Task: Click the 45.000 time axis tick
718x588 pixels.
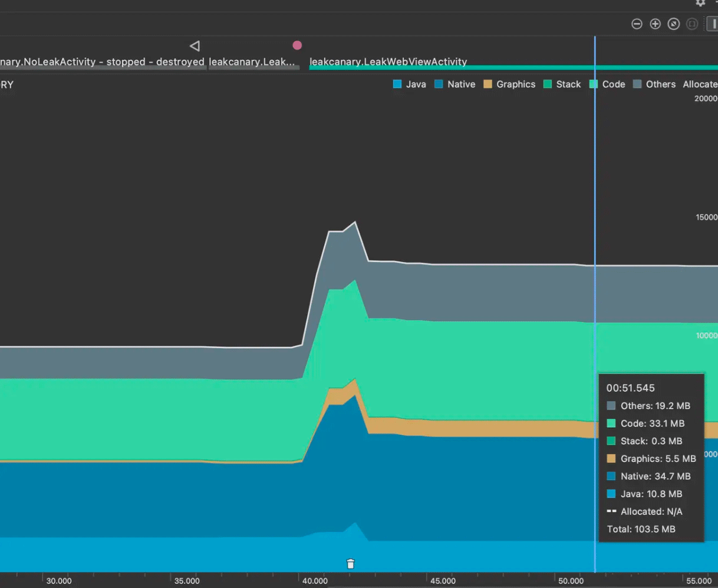Action: tap(443, 581)
